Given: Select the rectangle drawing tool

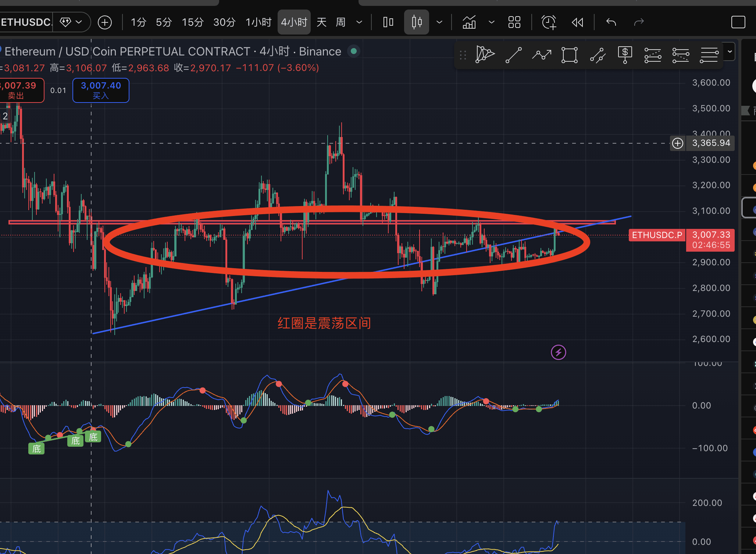Looking at the screenshot, I should 569,55.
